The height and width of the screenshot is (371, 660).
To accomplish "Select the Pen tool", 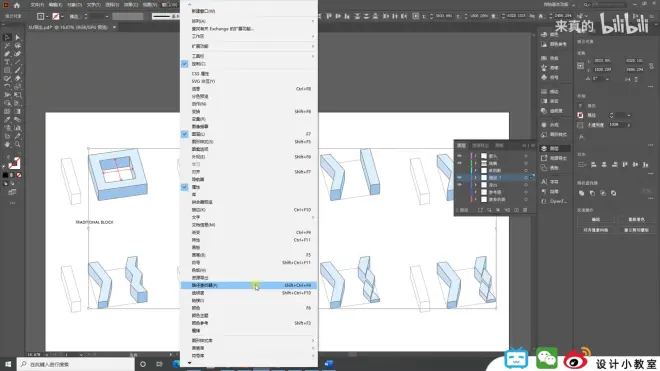I will coord(7,54).
